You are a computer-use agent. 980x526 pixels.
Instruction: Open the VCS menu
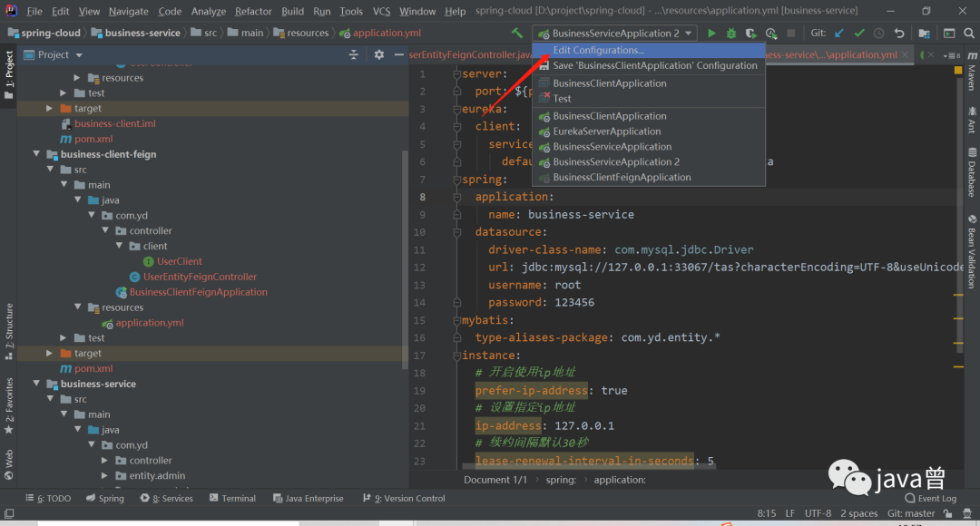[x=381, y=11]
